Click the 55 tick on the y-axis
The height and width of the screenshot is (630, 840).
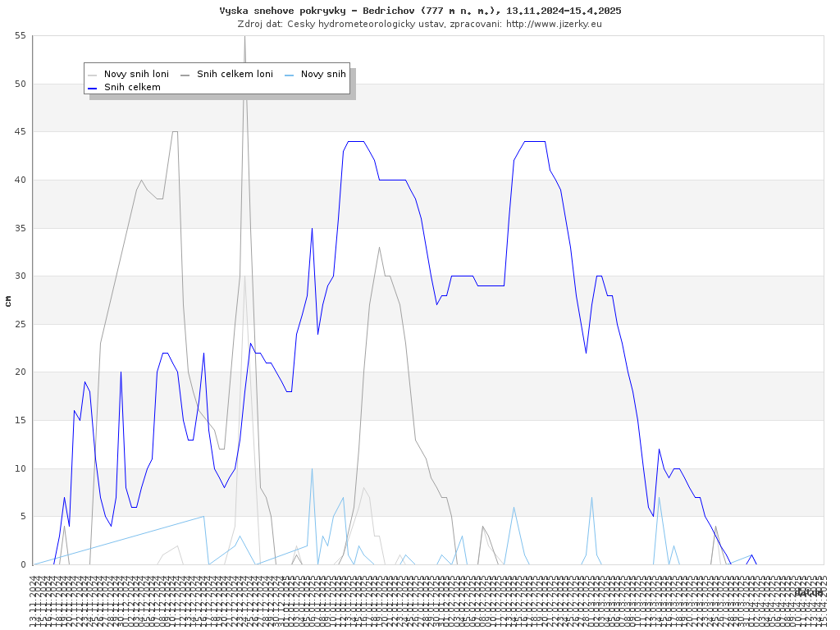20,36
